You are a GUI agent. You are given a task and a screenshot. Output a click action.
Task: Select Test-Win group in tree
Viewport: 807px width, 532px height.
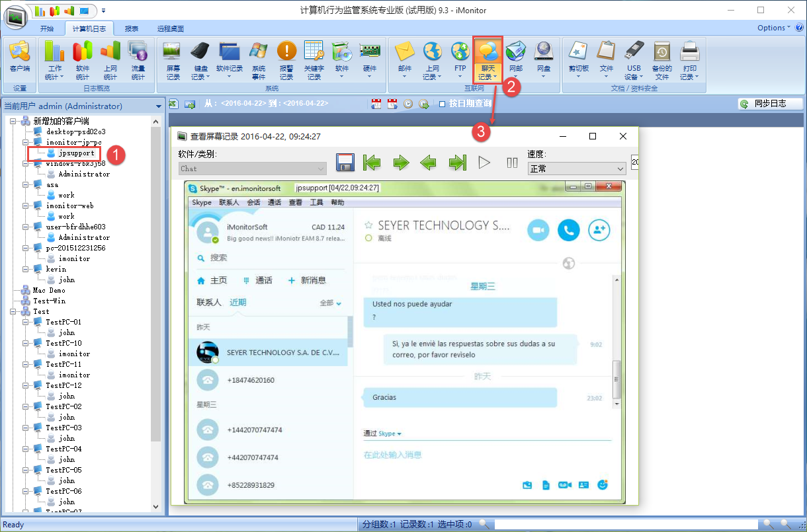click(x=51, y=301)
